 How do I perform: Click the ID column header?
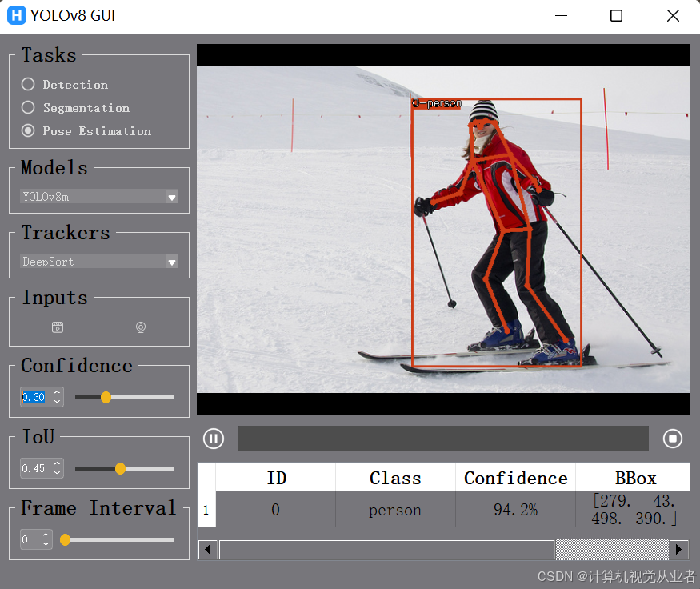[276, 478]
